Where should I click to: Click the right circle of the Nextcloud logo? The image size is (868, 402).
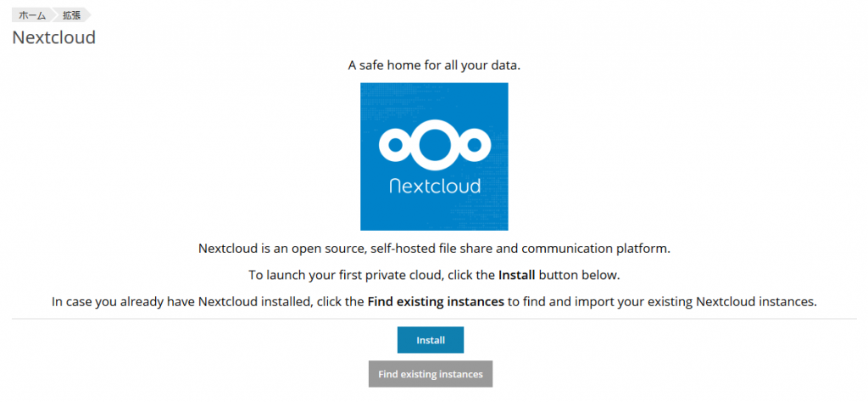point(473,145)
